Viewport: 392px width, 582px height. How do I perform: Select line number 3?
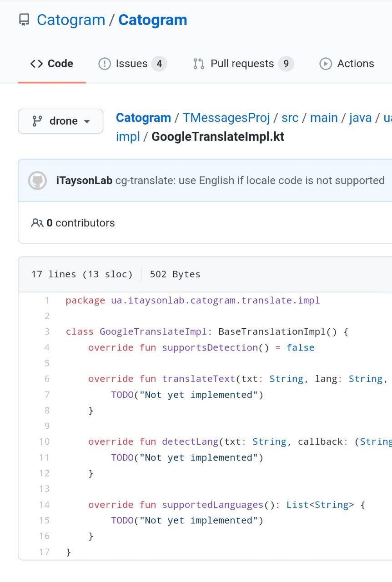point(46,332)
